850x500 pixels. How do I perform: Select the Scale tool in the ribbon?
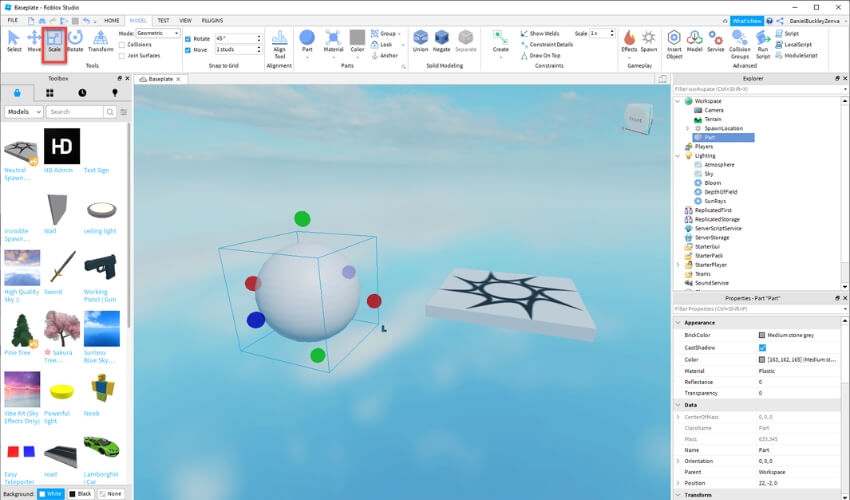[54, 41]
